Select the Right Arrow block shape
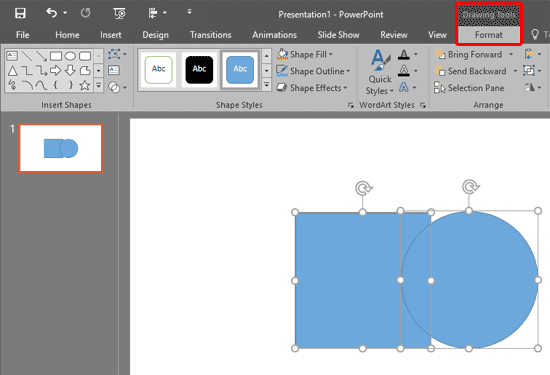Screen dimensions: 550x375 (x=55, y=71)
